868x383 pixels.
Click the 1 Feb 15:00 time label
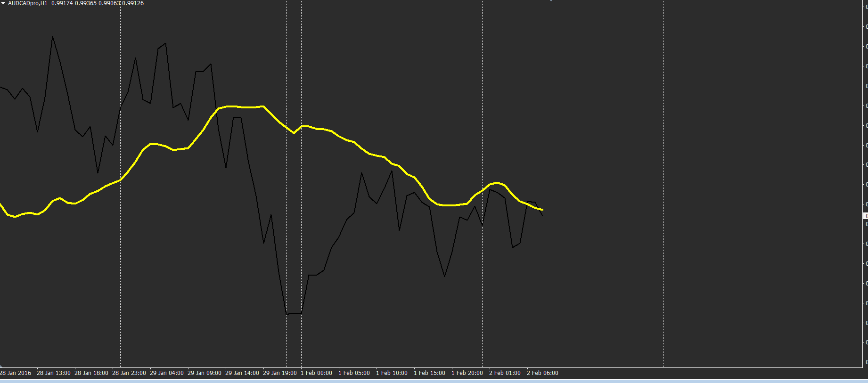[430, 373]
